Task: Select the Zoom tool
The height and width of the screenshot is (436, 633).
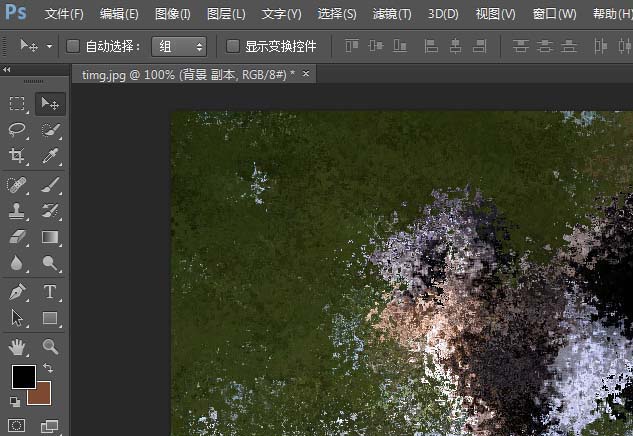Action: click(x=50, y=347)
